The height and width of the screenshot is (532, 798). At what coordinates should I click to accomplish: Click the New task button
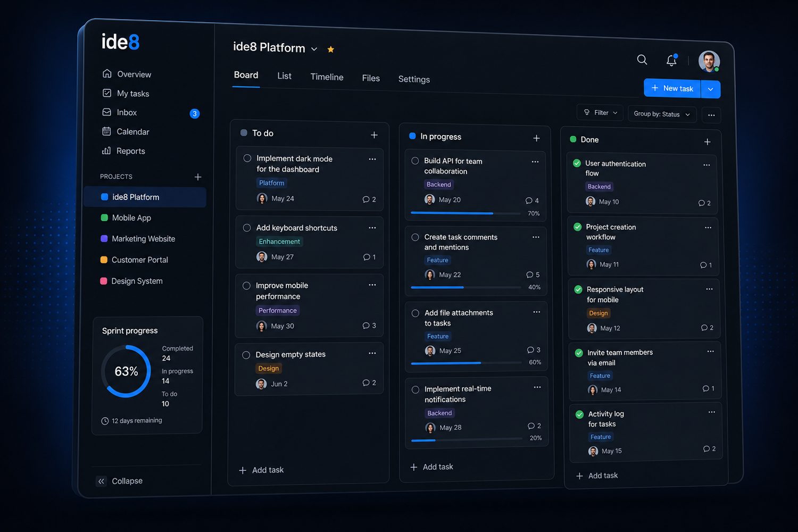(672, 88)
